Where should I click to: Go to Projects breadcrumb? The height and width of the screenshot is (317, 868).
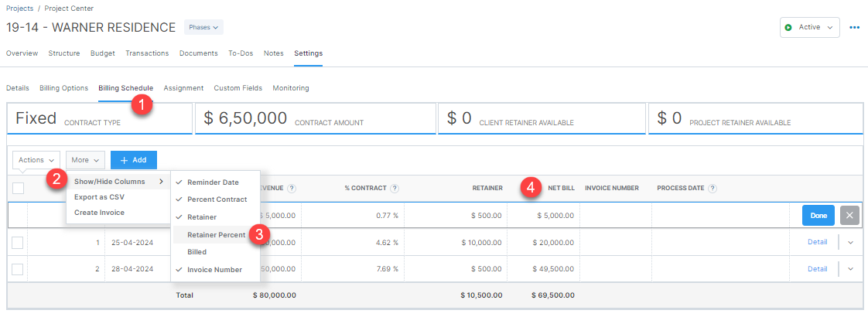19,9
